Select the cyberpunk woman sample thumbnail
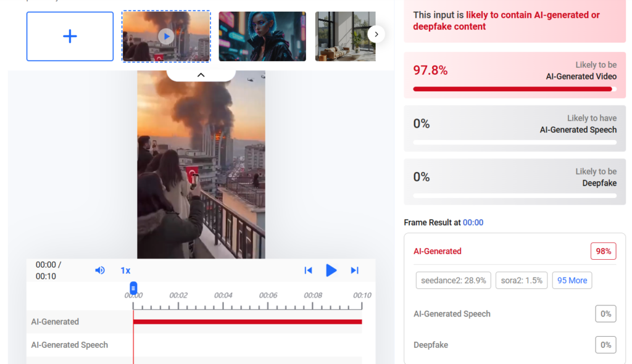 click(x=262, y=36)
